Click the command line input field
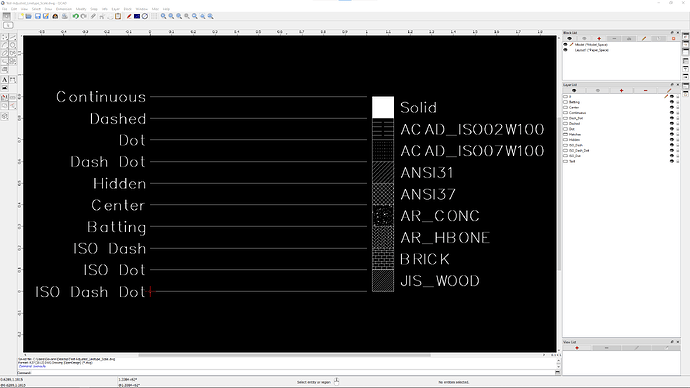 point(293,373)
